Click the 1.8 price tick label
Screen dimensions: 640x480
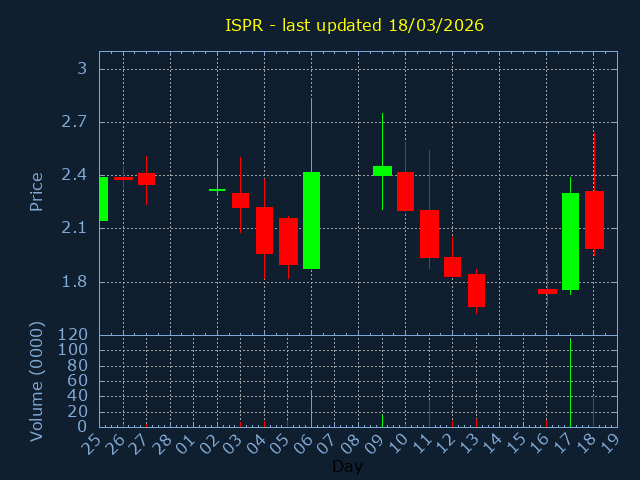76,282
